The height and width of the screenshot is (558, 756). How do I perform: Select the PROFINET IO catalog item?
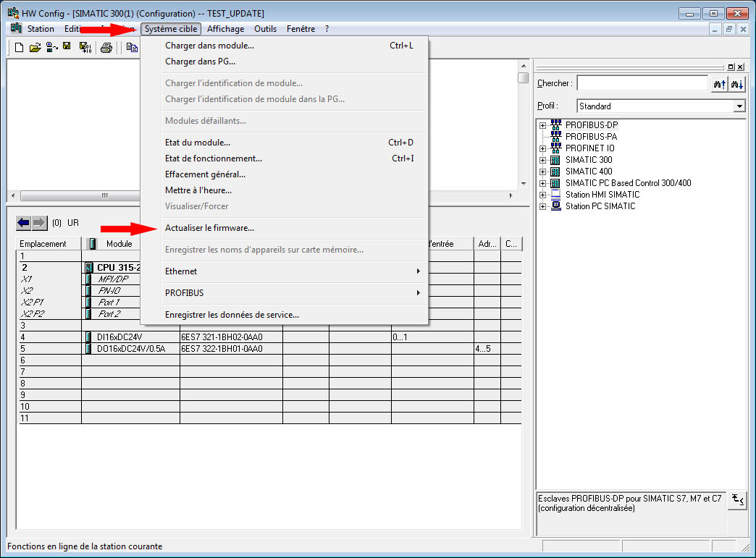click(x=589, y=148)
